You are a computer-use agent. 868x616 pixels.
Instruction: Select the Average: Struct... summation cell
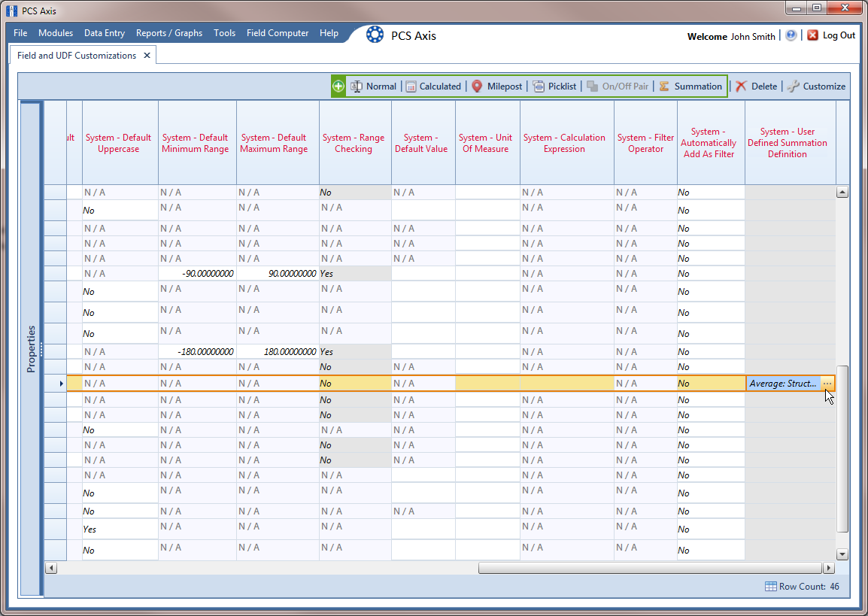[783, 384]
